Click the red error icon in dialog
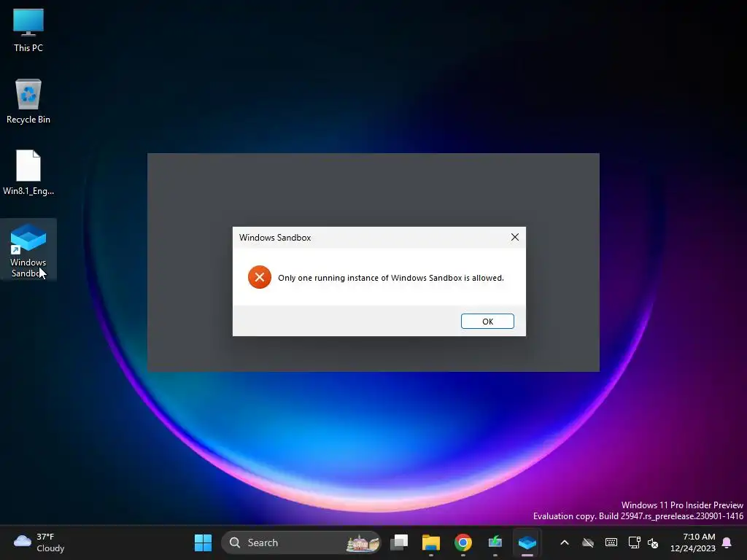The image size is (747, 560). click(260, 277)
